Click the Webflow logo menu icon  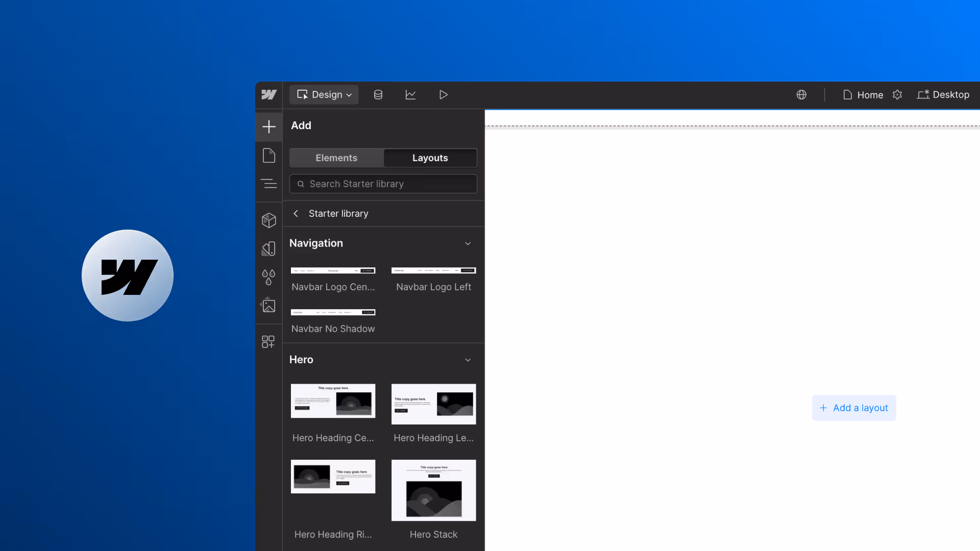pos(269,95)
